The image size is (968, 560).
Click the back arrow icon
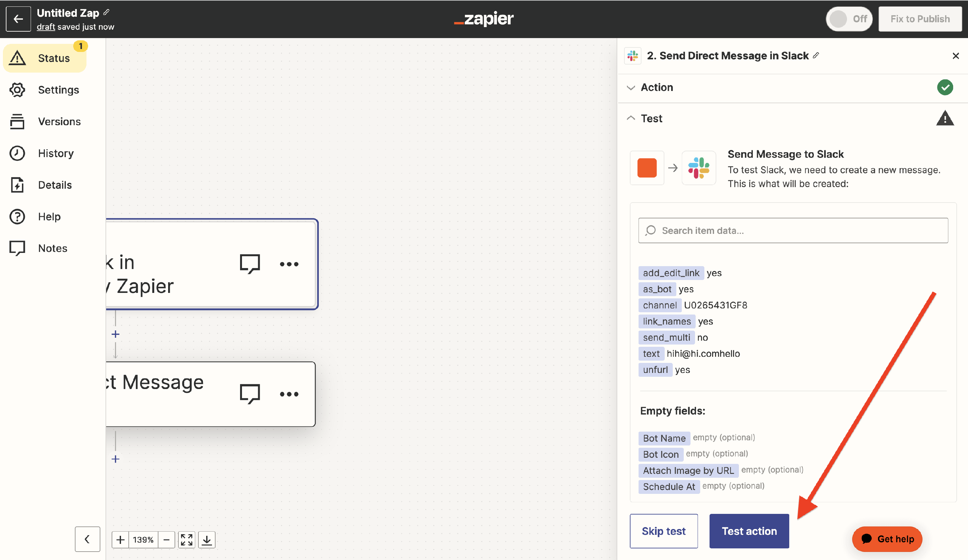tap(18, 19)
